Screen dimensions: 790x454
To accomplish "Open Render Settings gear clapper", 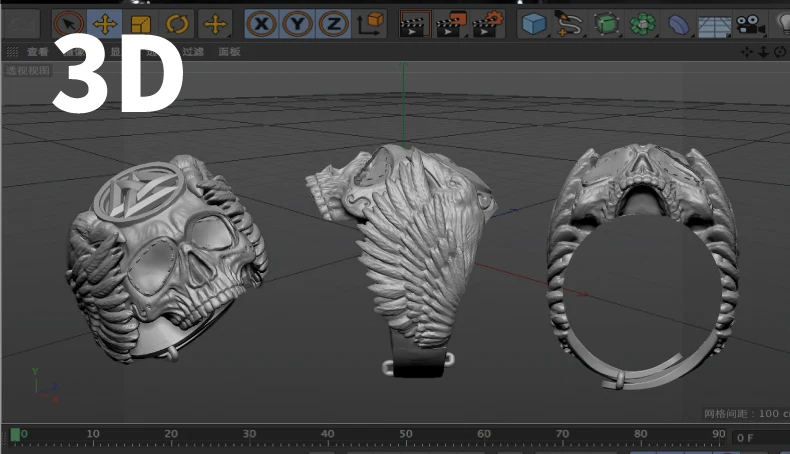I will pyautogui.click(x=487, y=24).
